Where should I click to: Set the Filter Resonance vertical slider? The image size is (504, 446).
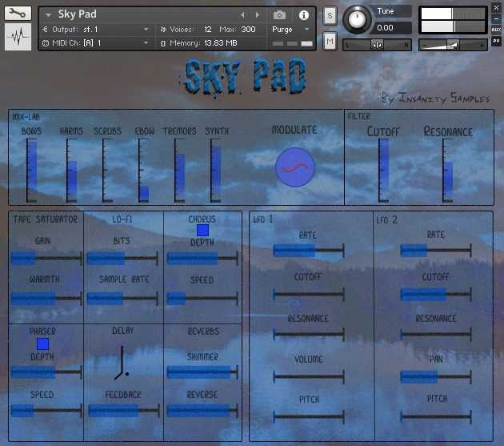pos(448,171)
